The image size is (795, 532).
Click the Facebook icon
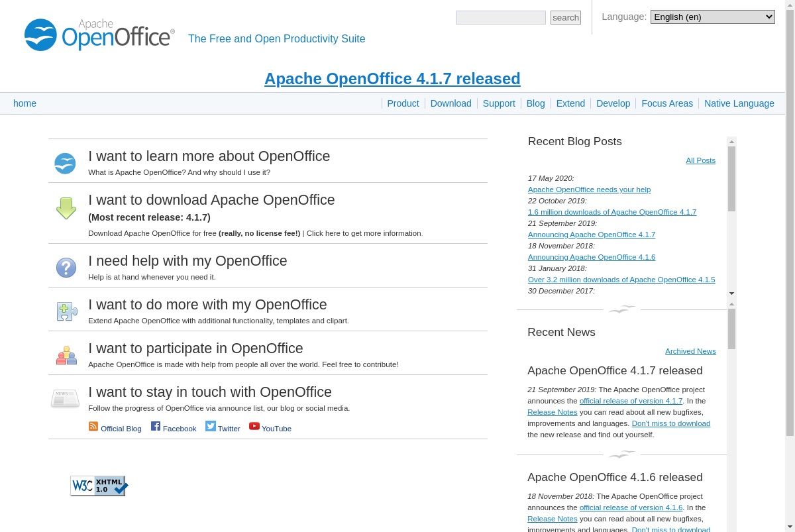point(156,426)
